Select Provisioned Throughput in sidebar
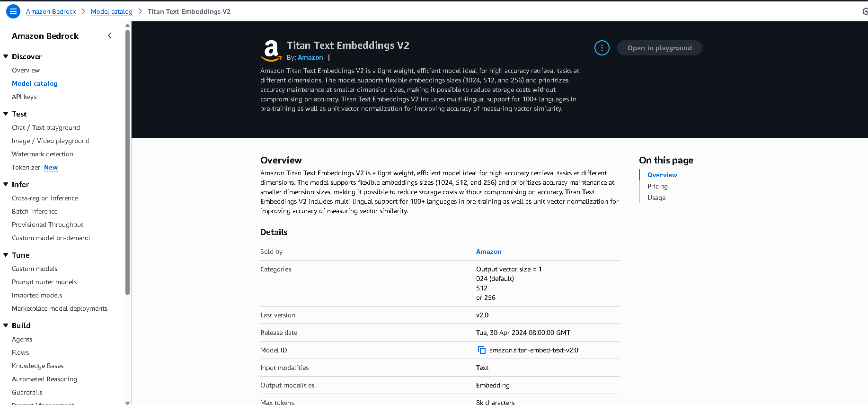Viewport: 868px width, 405px height. pos(48,225)
